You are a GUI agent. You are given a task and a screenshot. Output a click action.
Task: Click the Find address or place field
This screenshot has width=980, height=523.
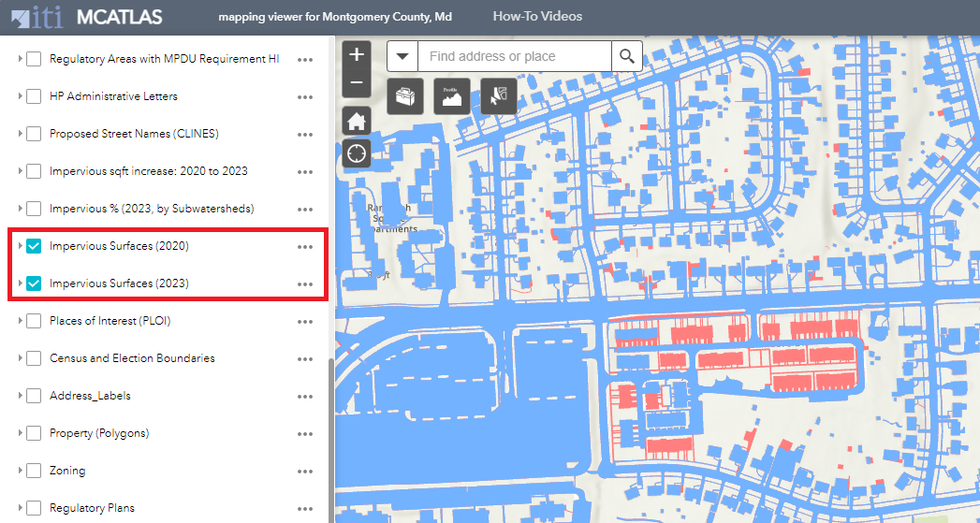pyautogui.click(x=515, y=56)
